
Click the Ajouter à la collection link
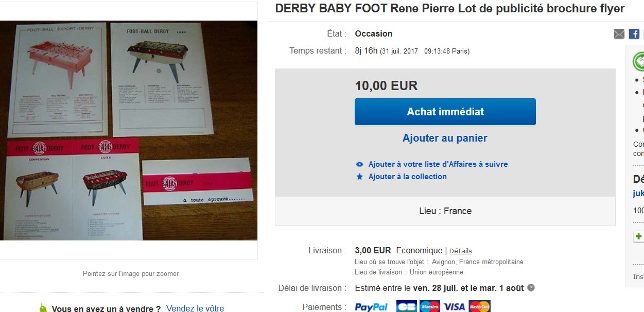coord(407,177)
